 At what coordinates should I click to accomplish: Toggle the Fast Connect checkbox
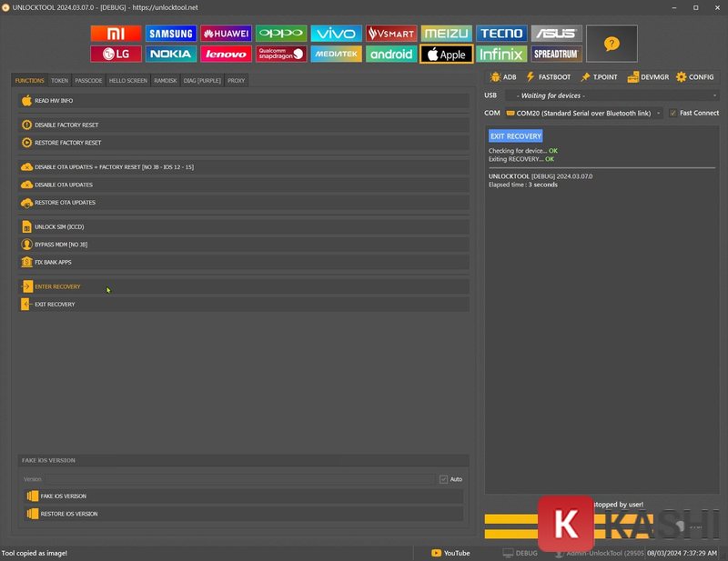pyautogui.click(x=672, y=113)
